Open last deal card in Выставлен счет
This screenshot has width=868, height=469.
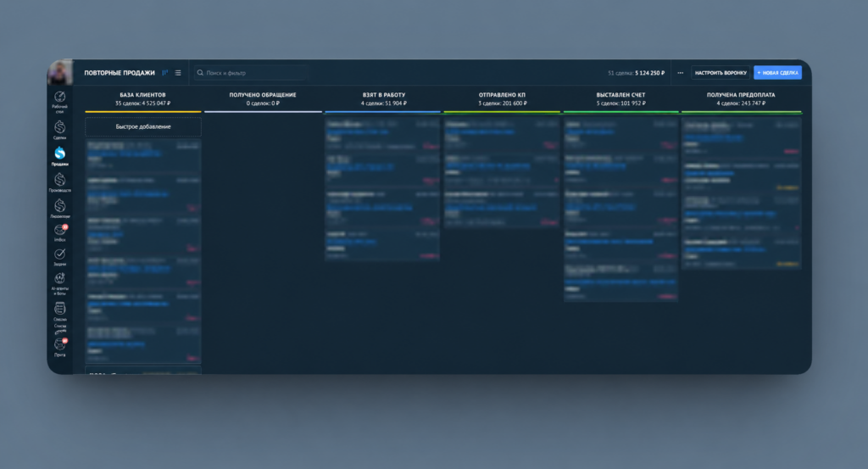(620, 282)
